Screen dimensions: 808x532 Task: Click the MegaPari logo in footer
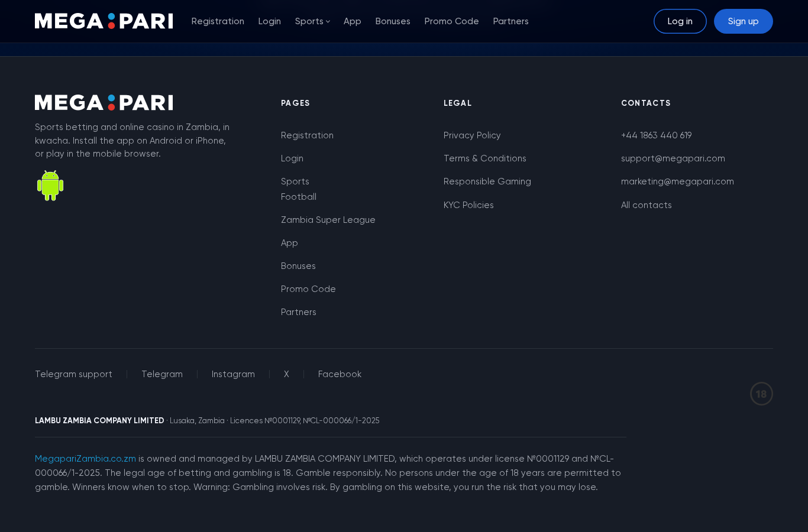(104, 103)
